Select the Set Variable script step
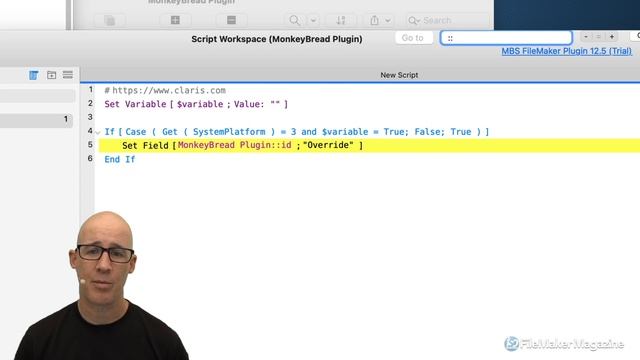The image size is (640, 360). coord(196,104)
